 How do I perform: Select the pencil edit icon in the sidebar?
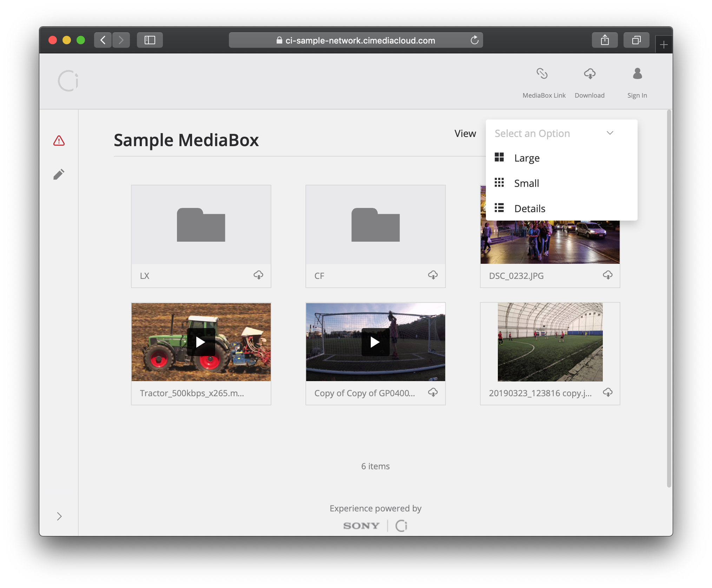click(x=59, y=174)
